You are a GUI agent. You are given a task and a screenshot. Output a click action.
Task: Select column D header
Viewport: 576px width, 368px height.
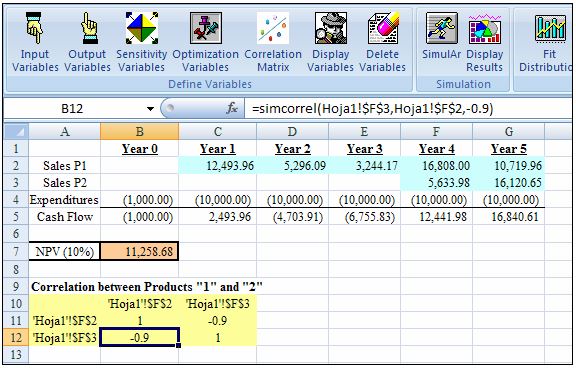click(292, 131)
